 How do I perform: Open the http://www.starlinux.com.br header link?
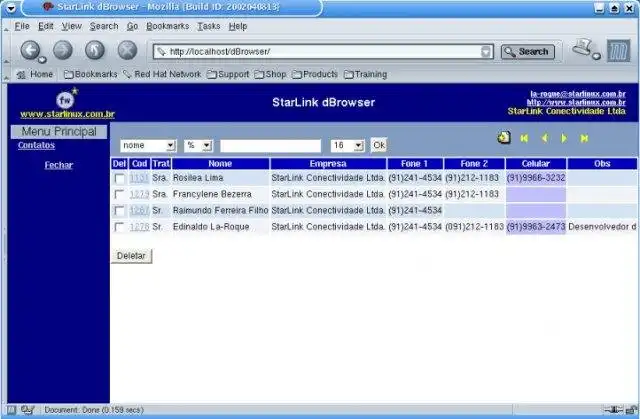(576, 102)
